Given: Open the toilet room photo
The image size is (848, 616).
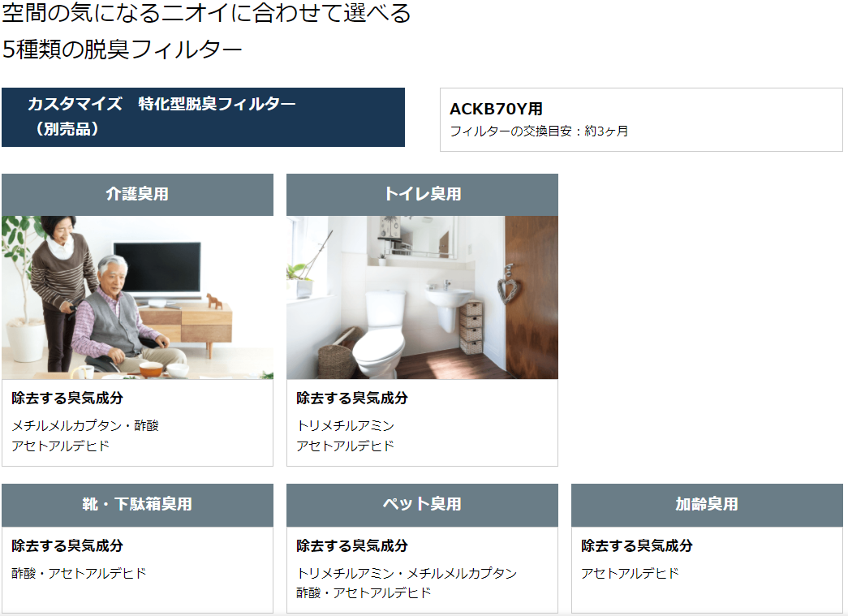Looking at the screenshot, I should tap(423, 298).
